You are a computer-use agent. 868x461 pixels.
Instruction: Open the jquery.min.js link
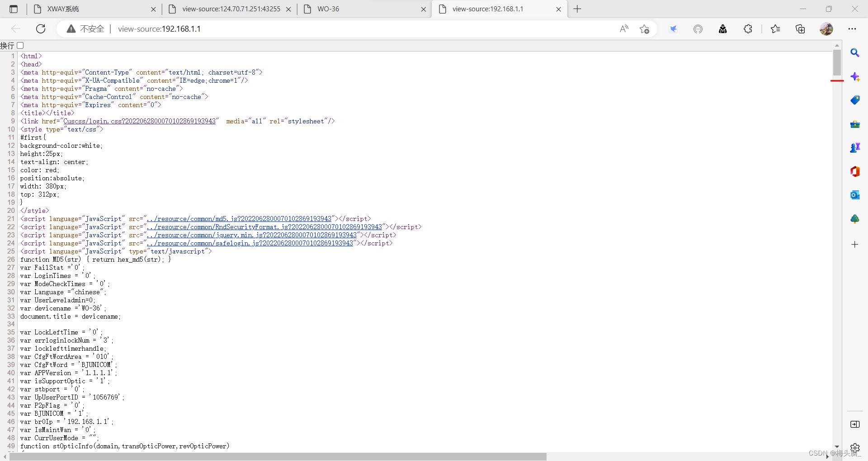(x=252, y=235)
